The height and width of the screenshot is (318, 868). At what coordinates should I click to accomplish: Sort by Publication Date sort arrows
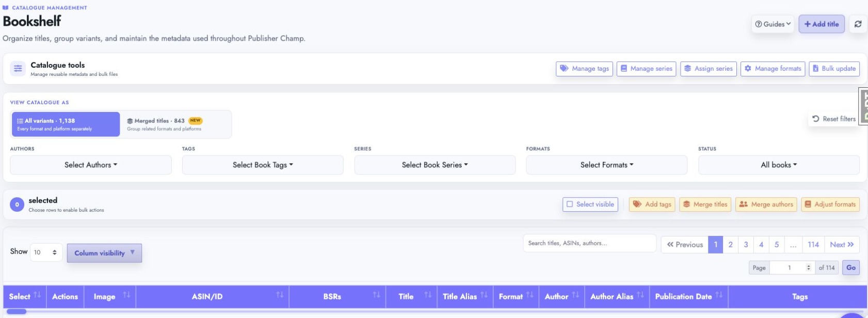pyautogui.click(x=719, y=295)
